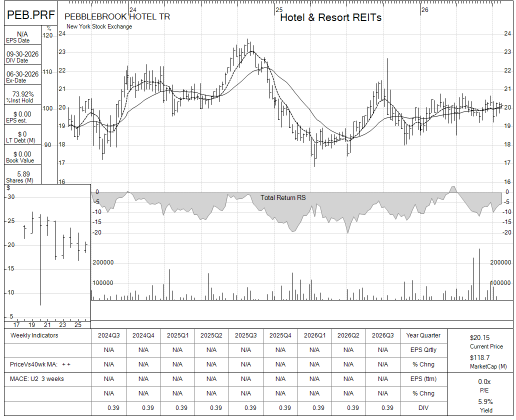The height and width of the screenshot is (420, 516).
Task: Click the LT Debt (M) value
Action: pos(22,134)
